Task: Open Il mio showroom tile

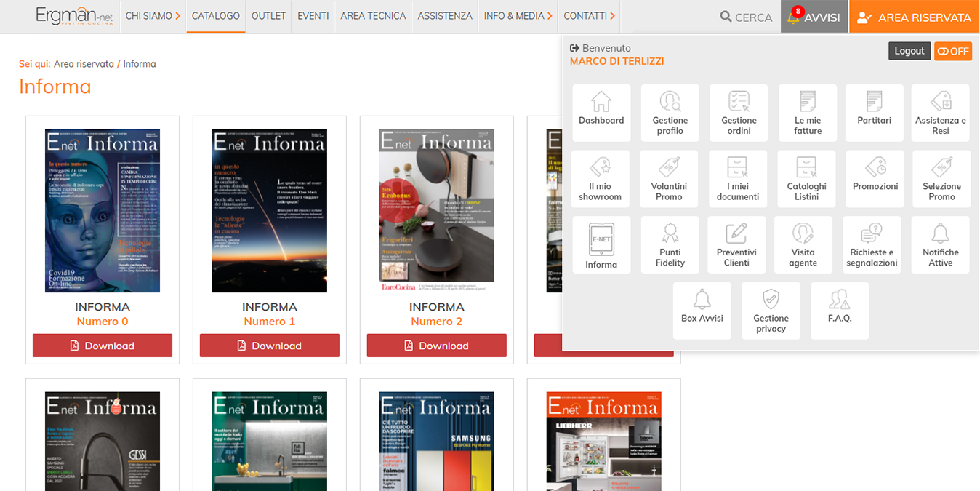Action: (x=600, y=179)
